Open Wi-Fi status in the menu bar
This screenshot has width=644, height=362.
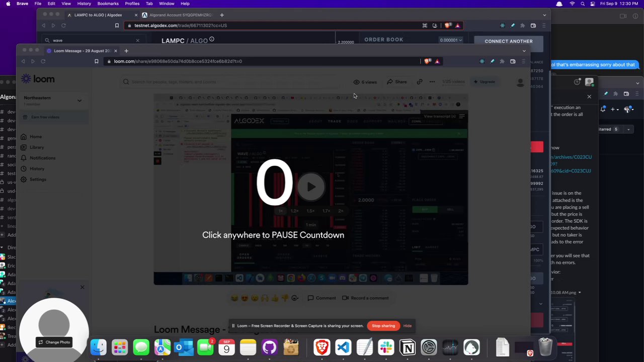[572, 4]
